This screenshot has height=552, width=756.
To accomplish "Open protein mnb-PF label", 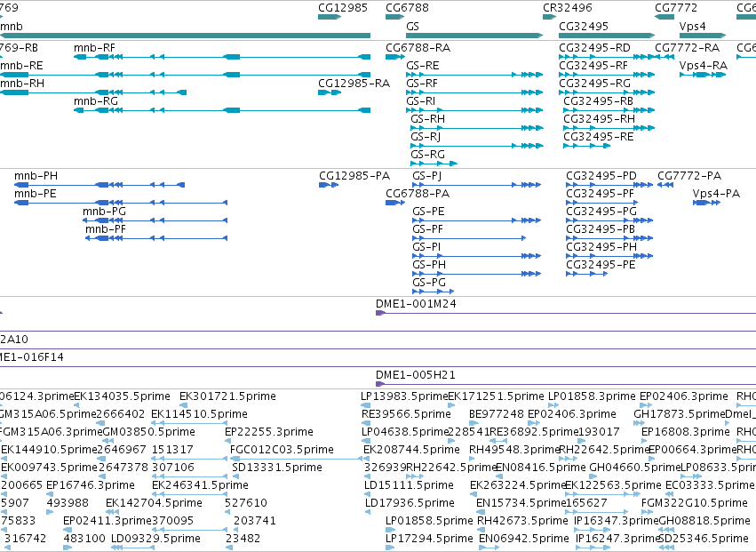I will pyautogui.click(x=106, y=229).
